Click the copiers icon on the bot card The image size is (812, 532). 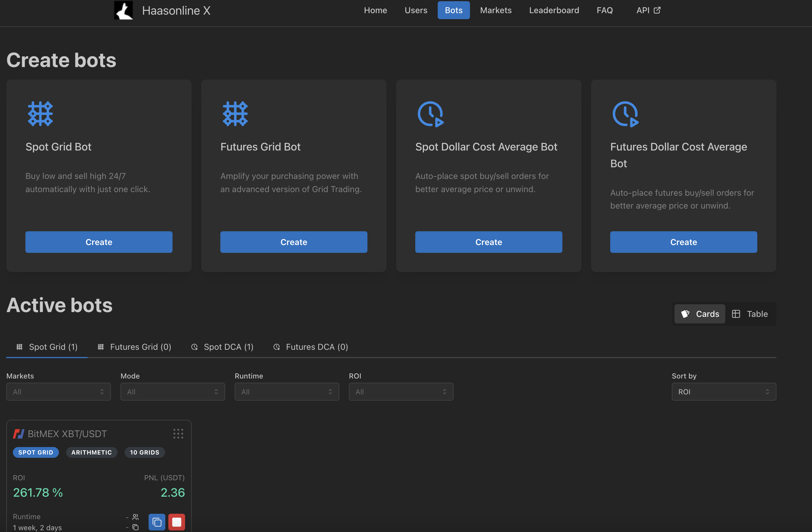(135, 517)
